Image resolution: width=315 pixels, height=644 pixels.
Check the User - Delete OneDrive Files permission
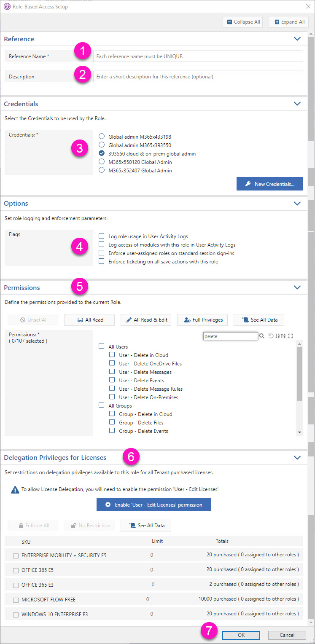pyautogui.click(x=112, y=363)
